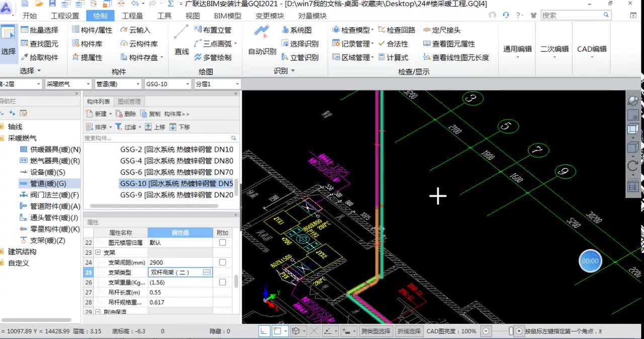
Task: Use 定尺接头 fixed-length joint tool
Action: tap(442, 30)
